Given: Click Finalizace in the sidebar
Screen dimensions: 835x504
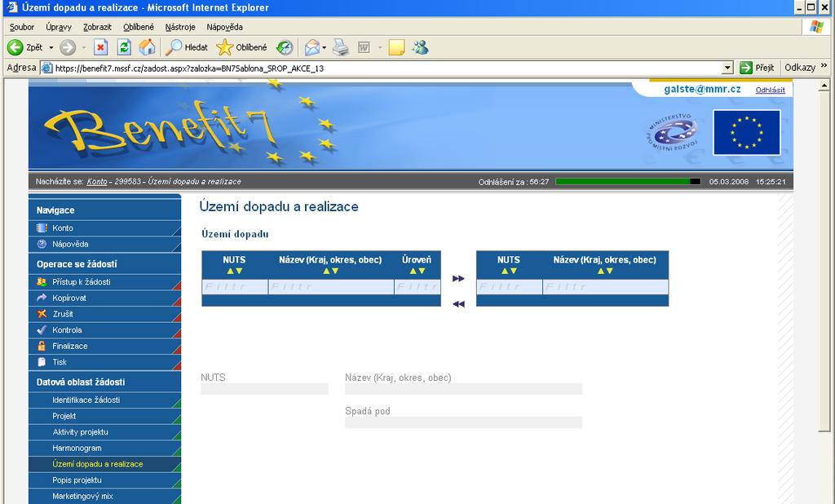Looking at the screenshot, I should [105, 346].
